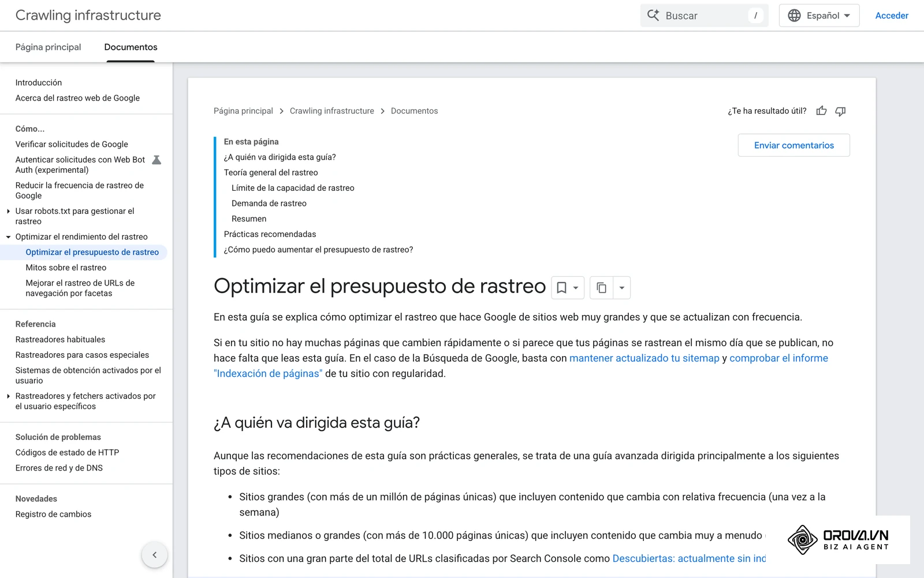Collapse the sidebar with the chevron button
Viewport: 924px width, 578px height.
click(155, 555)
